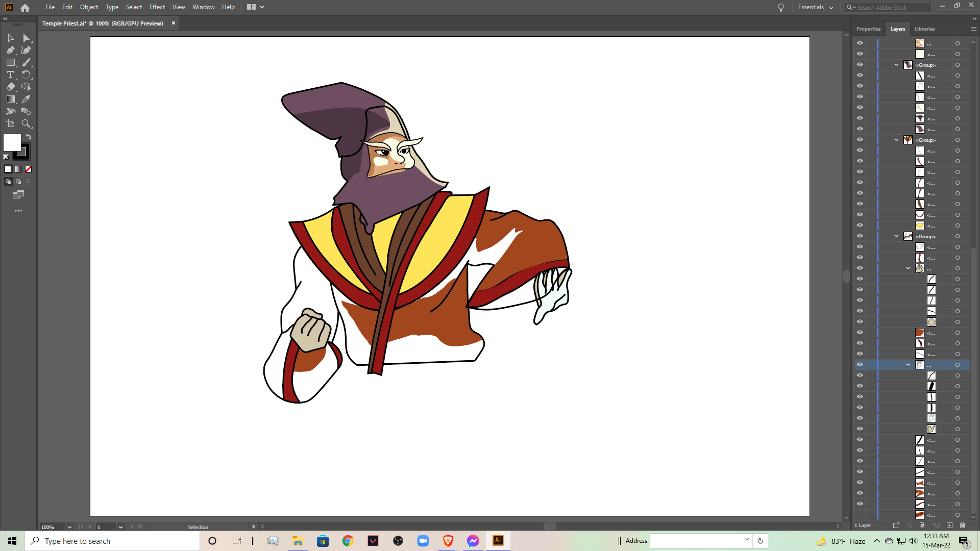Toggle visibility of the highlighted sublayer row
980x551 pixels.
click(x=860, y=364)
